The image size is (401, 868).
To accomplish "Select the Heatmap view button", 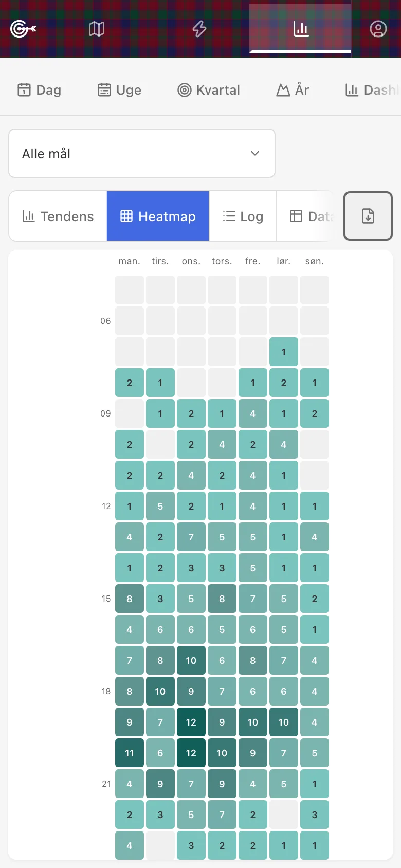I will pyautogui.click(x=158, y=216).
